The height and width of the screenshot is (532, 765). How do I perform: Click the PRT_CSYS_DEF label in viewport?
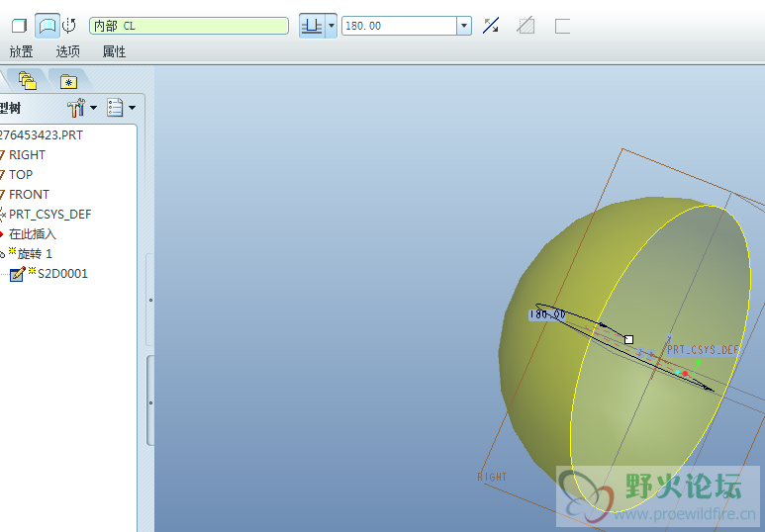click(x=703, y=350)
